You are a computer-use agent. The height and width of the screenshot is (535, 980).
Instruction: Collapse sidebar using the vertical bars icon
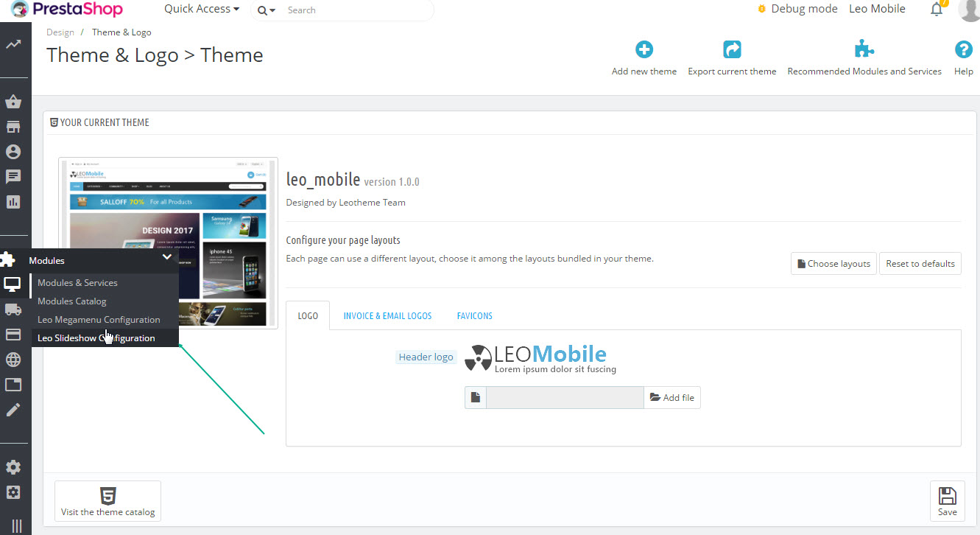[16, 525]
